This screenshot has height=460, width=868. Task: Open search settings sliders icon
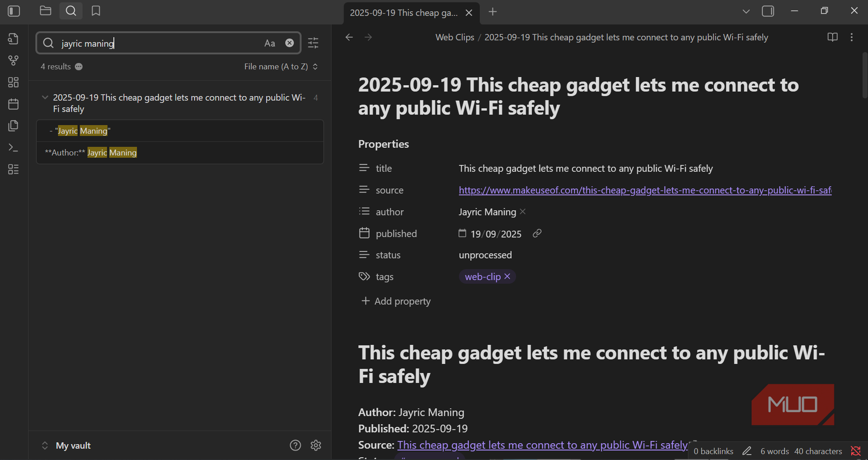click(313, 43)
